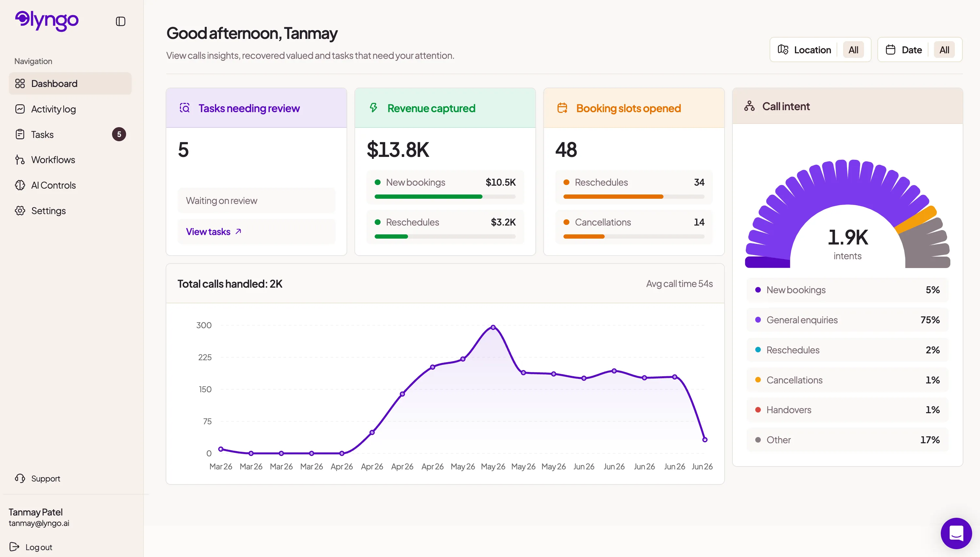Click the View tasks arrow icon
980x557 pixels.
(238, 231)
